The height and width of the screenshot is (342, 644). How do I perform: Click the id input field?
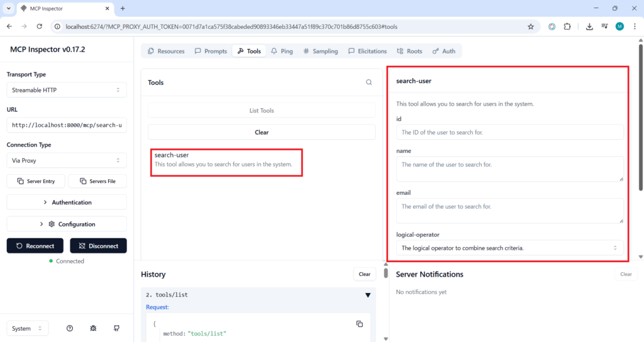click(509, 132)
